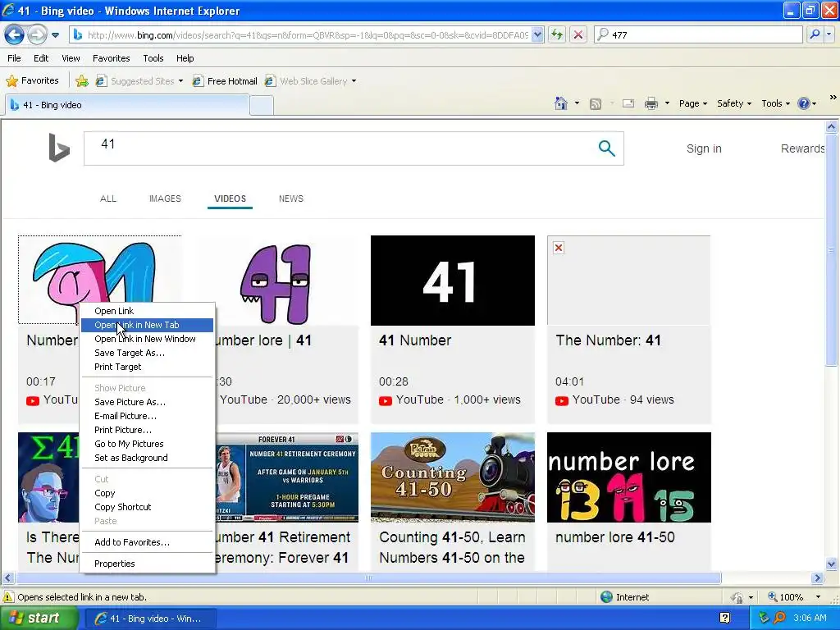Choose Open Link in New Tab
Viewport: 840px width, 630px height.
pos(147,325)
